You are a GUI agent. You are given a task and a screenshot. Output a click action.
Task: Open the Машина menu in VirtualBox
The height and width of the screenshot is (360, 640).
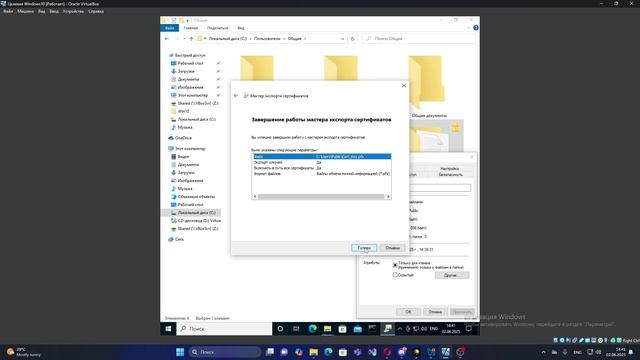coord(25,11)
